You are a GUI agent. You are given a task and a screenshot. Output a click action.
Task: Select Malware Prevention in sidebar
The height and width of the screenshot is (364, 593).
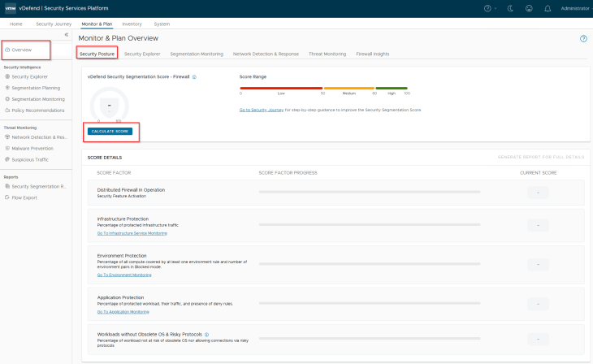tap(32, 149)
